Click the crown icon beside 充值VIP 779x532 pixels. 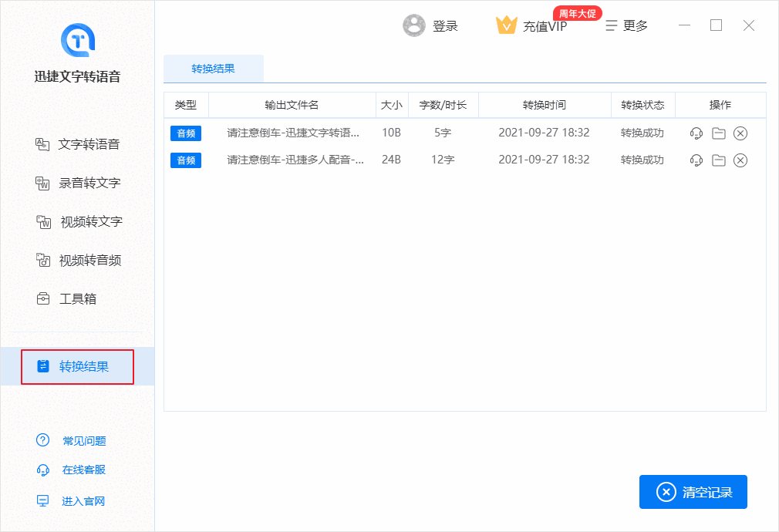(507, 25)
